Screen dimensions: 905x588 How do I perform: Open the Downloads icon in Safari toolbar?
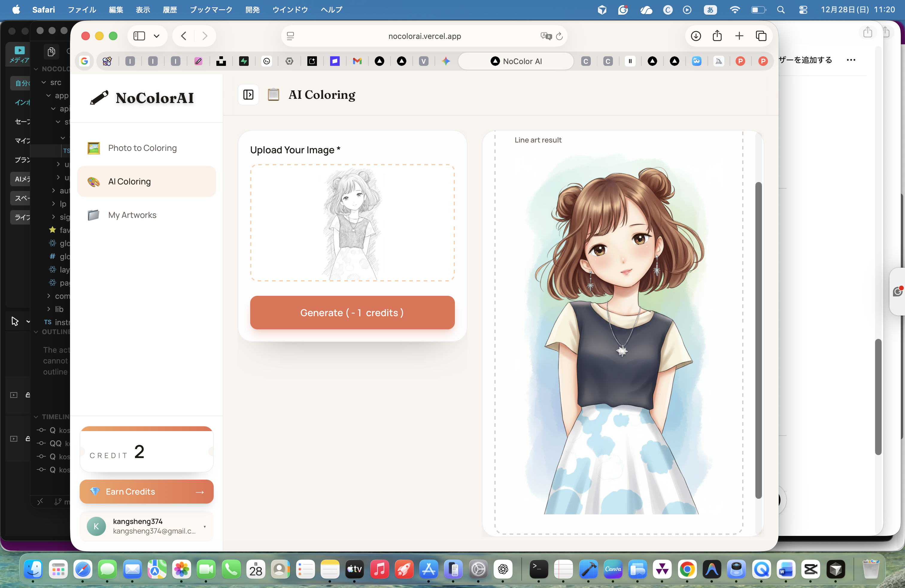(696, 36)
